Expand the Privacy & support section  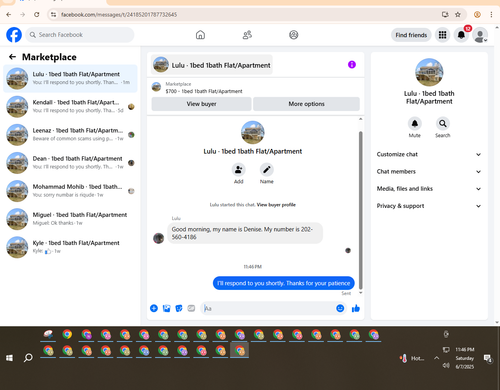pyautogui.click(x=429, y=206)
